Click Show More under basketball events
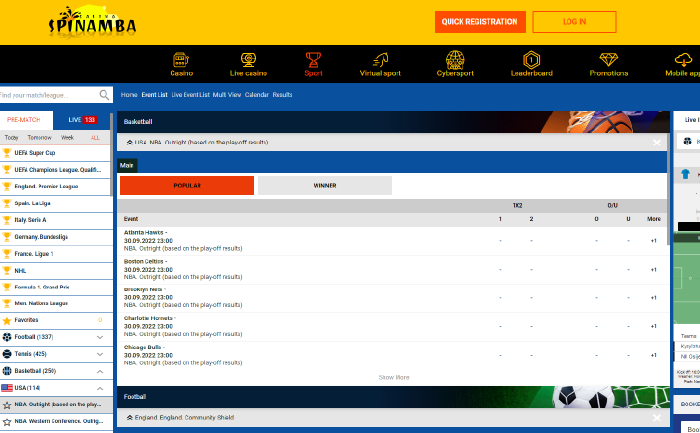The image size is (700, 433). tap(394, 378)
